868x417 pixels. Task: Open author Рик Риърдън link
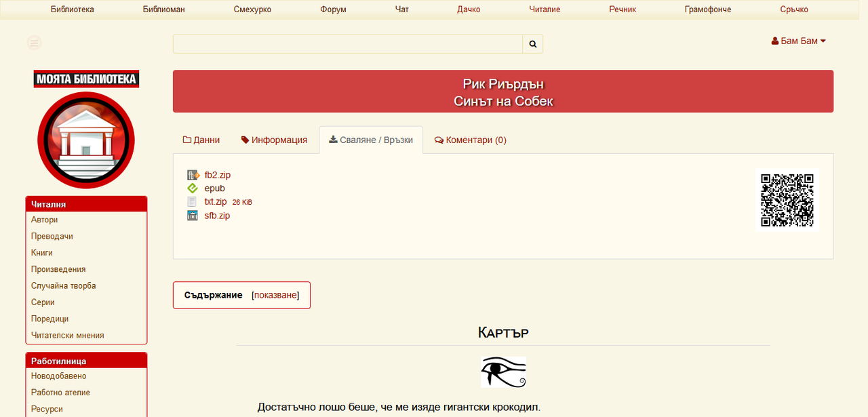(x=503, y=84)
